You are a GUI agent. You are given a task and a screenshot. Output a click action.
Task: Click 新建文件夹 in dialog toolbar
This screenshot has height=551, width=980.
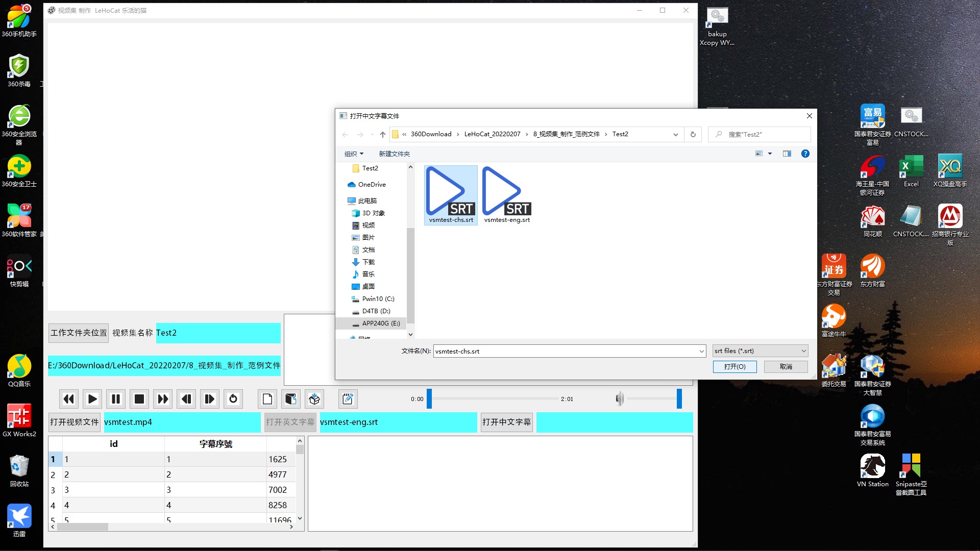click(x=394, y=154)
